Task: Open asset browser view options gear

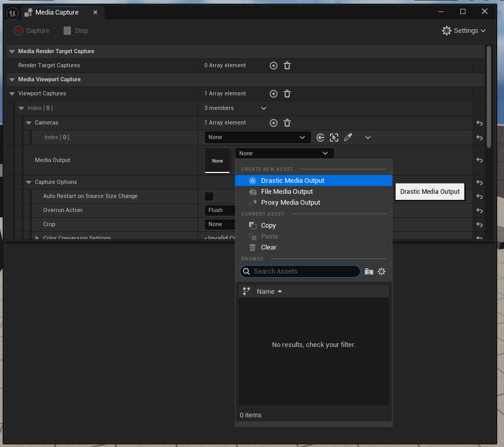Action: (x=382, y=271)
